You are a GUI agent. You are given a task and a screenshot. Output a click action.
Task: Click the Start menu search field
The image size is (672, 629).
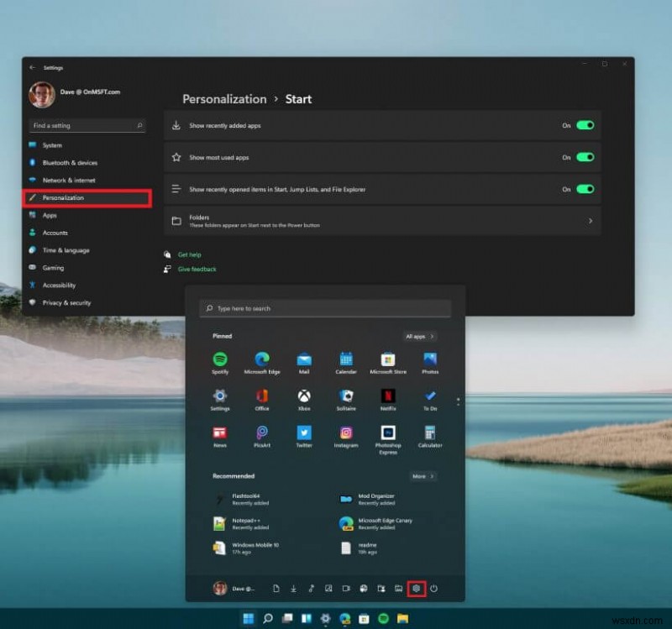pyautogui.click(x=325, y=308)
